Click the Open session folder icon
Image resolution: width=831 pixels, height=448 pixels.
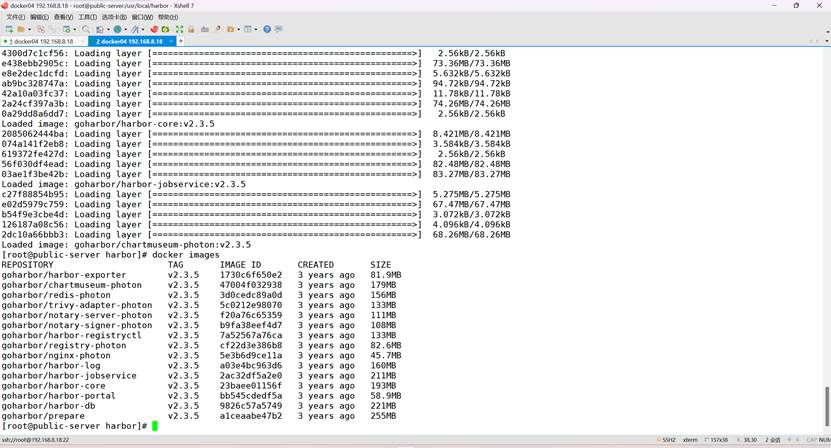coord(21,29)
